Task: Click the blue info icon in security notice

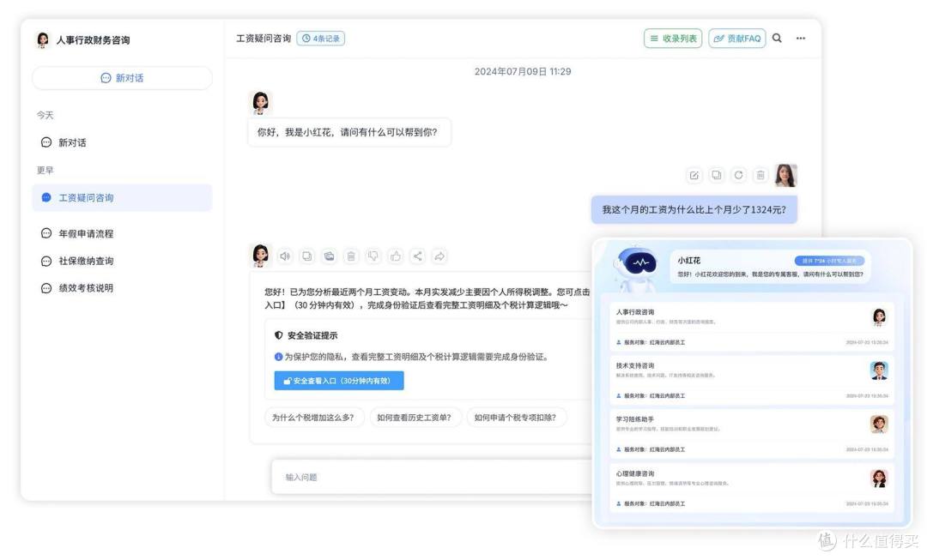Action: pyautogui.click(x=278, y=357)
